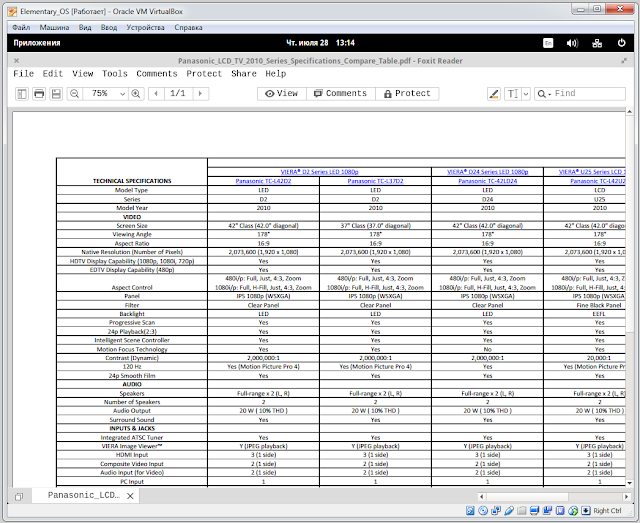
Task: Open VirtualBox Вид menu
Action: [x=85, y=27]
